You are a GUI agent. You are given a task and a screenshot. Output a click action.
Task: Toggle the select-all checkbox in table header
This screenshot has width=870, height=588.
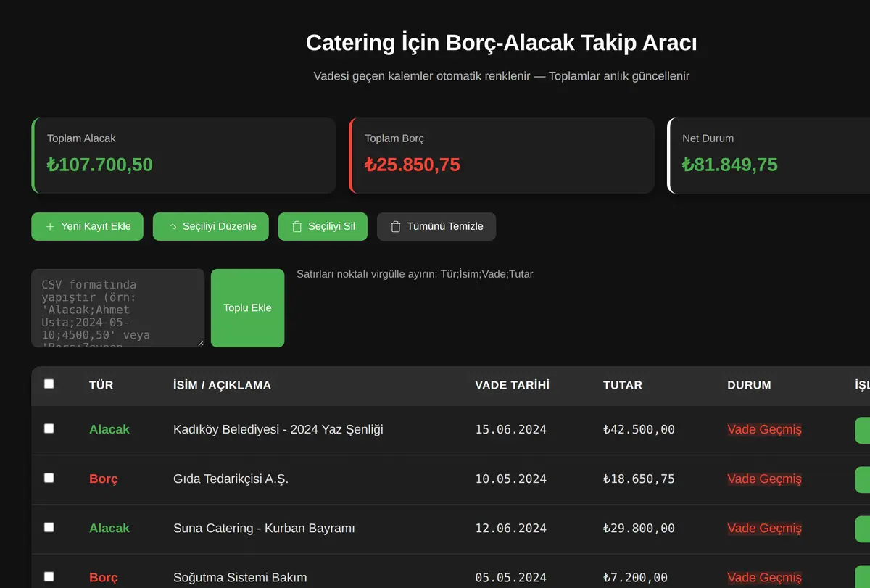click(x=49, y=384)
